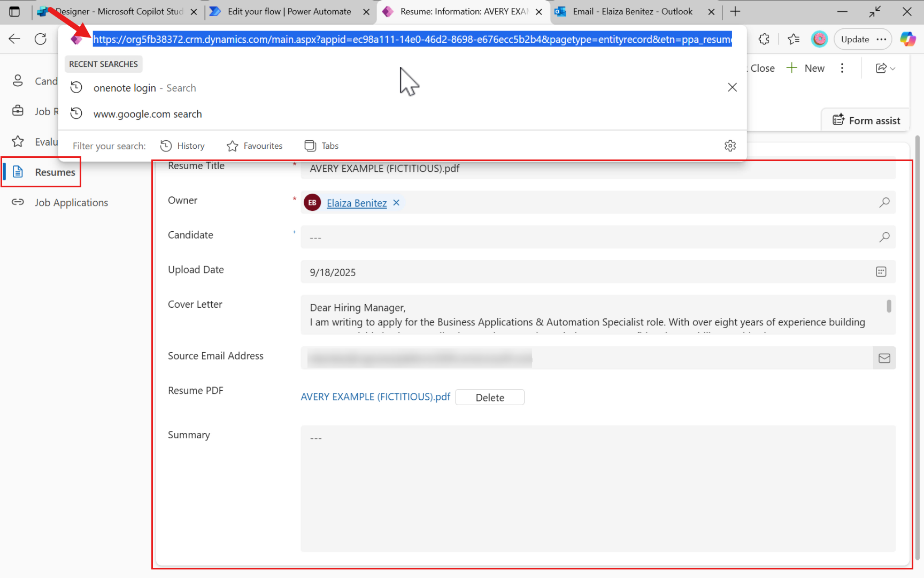Open the Elaiza Benitez owner record
Image resolution: width=924 pixels, height=578 pixels.
click(356, 203)
